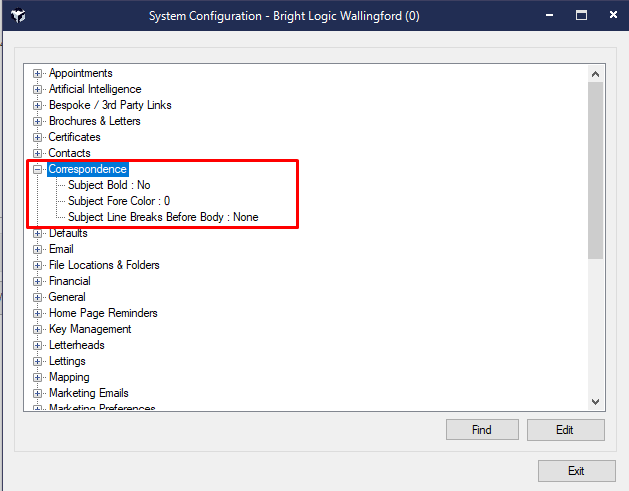The image size is (629, 491).
Task: Select the Marketing Emails item
Action: point(88,393)
